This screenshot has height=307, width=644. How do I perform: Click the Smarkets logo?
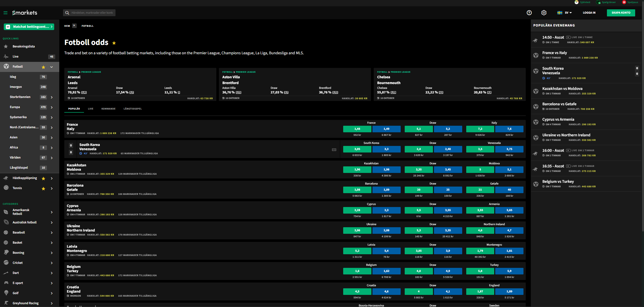25,13
